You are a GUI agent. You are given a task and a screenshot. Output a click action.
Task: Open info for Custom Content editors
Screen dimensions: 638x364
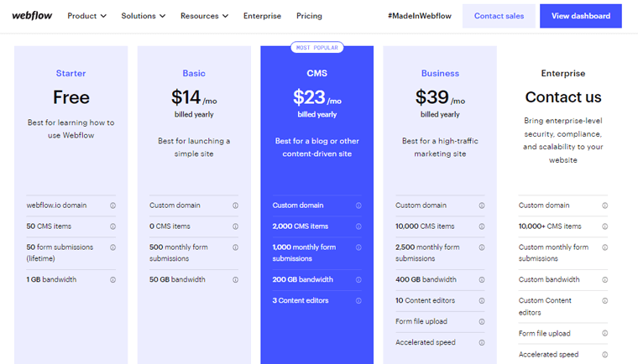[605, 301]
